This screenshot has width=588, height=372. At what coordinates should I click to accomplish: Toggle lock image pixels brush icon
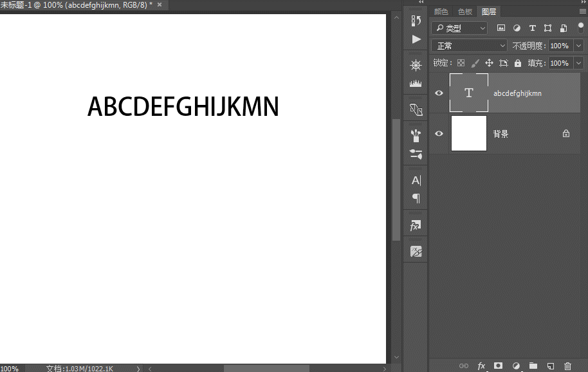click(475, 63)
